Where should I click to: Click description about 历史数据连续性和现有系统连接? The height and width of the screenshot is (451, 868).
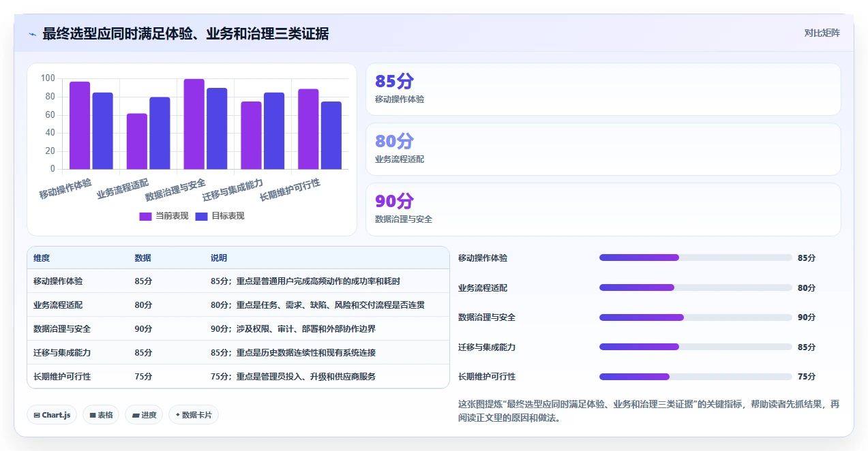[293, 352]
